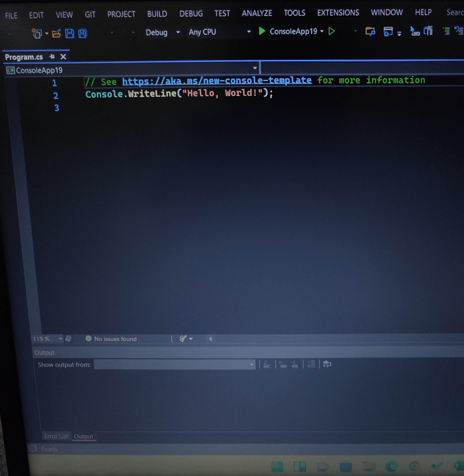
Task: Open the Debug configuration dropdown
Action: click(x=178, y=32)
